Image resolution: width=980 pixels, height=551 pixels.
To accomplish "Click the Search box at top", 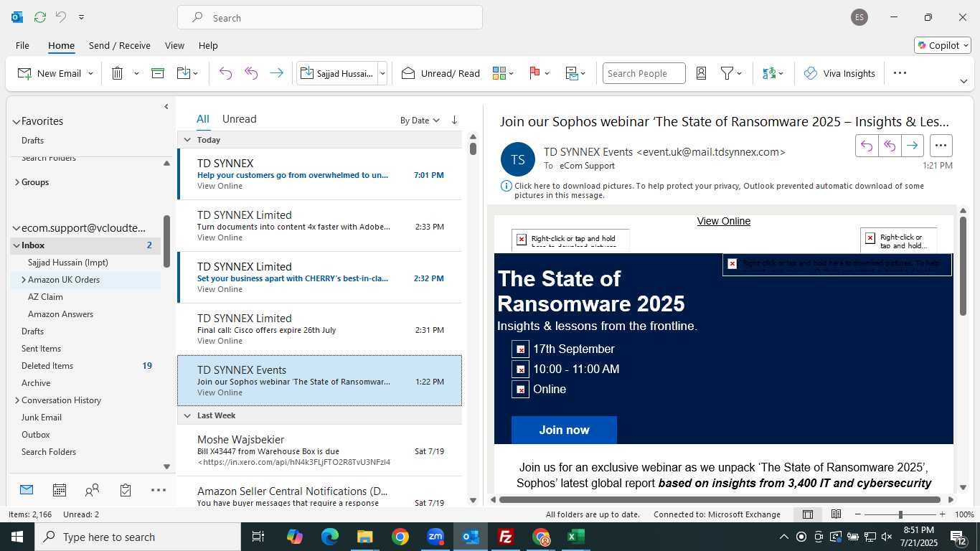I will click(x=330, y=18).
